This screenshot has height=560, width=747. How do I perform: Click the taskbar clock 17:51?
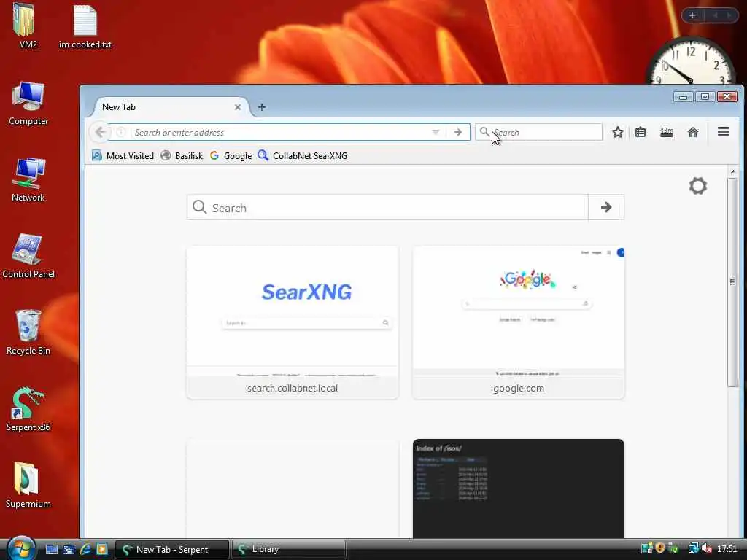[727, 548]
